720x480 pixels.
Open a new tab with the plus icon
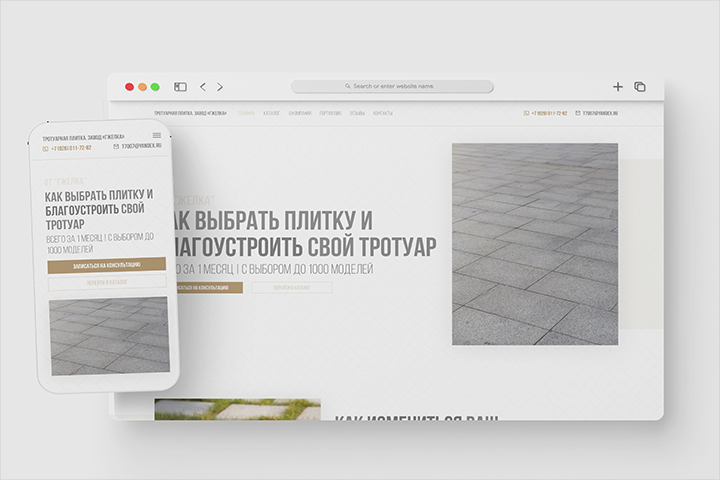[618, 86]
